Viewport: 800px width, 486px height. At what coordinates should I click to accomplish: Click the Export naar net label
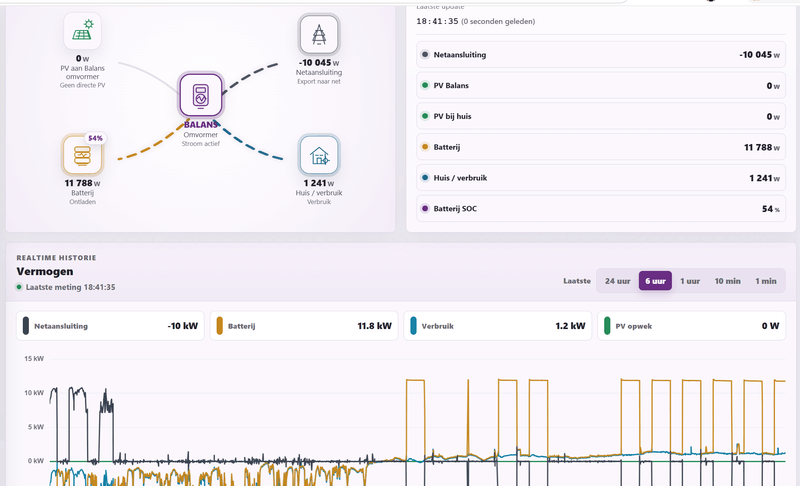tap(319, 82)
